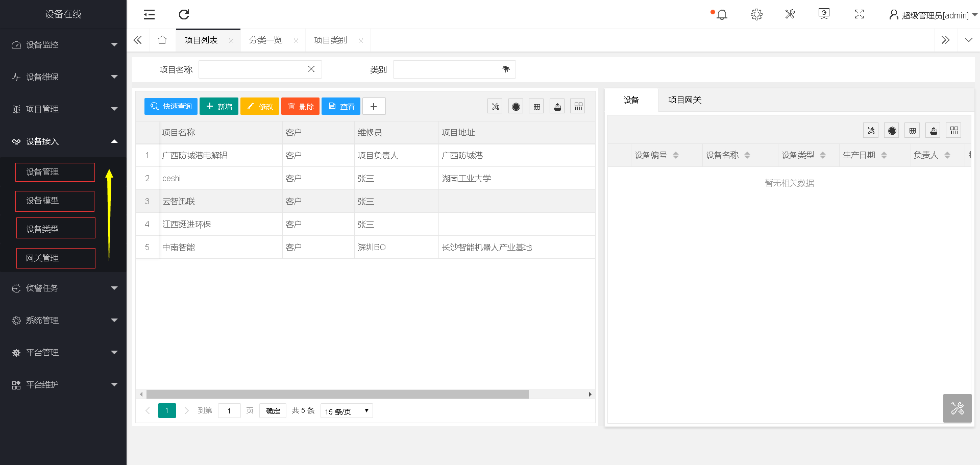
Task: Expand the 设备监控 sidebar menu
Action: 63,45
